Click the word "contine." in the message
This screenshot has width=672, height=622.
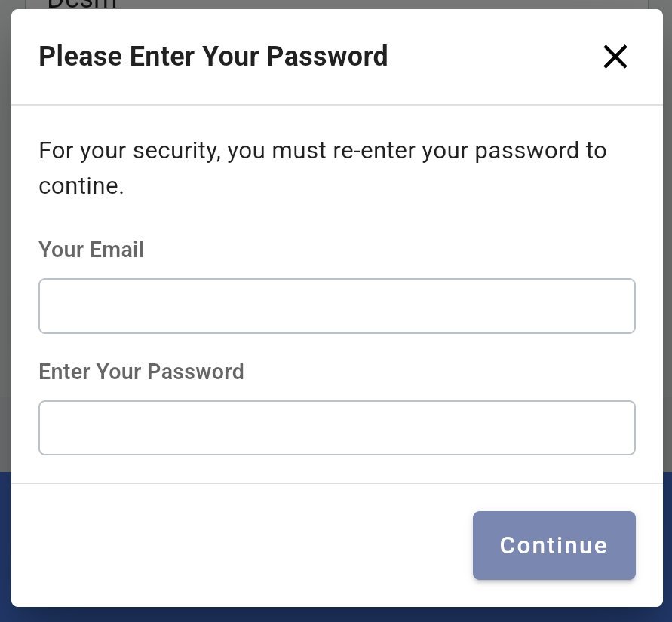pyautogui.click(x=81, y=186)
